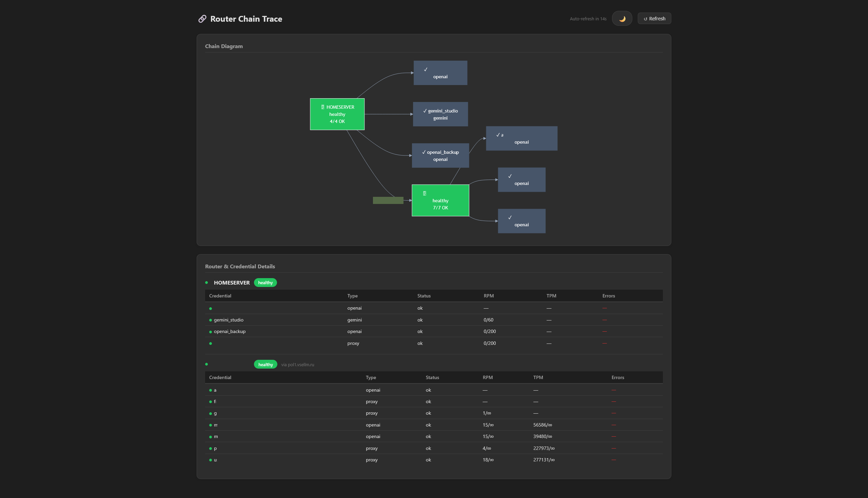This screenshot has width=868, height=498.
Task: Click the '0/200' RPM value in the openai_backup row
Action: click(x=490, y=331)
